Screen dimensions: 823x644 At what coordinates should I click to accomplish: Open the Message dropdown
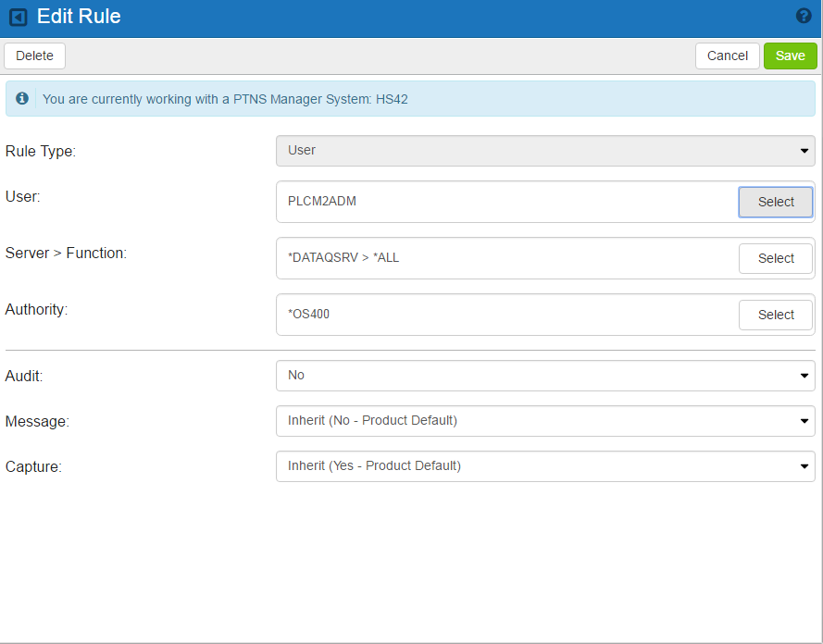(545, 421)
